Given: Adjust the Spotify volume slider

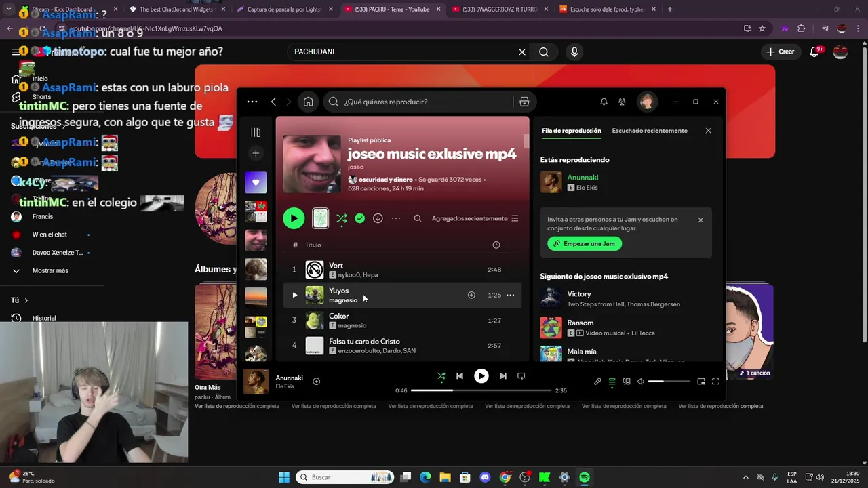Looking at the screenshot, I should 669,382.
